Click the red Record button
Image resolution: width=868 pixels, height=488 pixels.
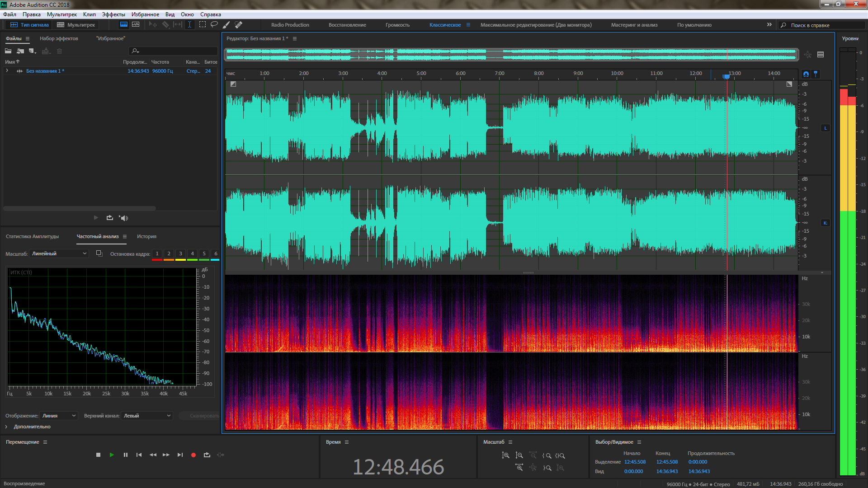(193, 455)
